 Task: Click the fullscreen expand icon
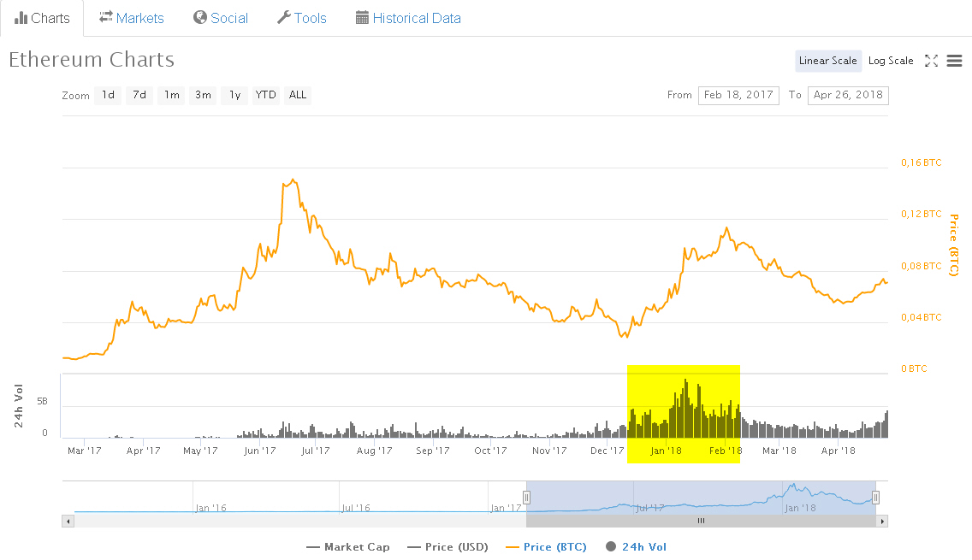point(931,61)
